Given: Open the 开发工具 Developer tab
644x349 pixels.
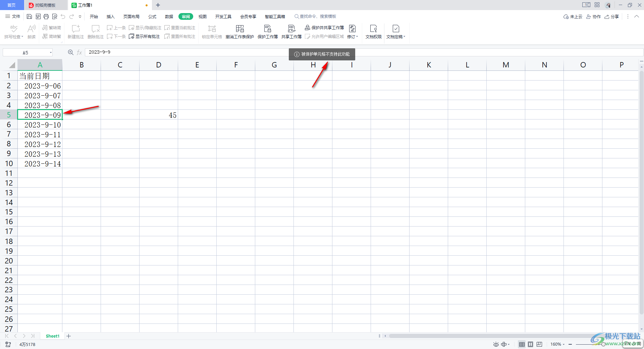Looking at the screenshot, I should click(223, 16).
